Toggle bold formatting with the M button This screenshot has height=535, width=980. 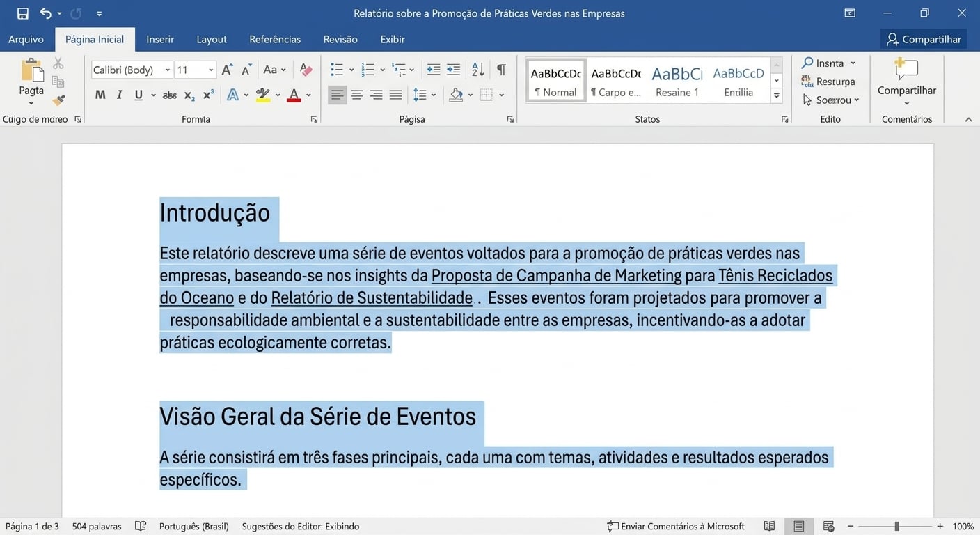tap(100, 95)
